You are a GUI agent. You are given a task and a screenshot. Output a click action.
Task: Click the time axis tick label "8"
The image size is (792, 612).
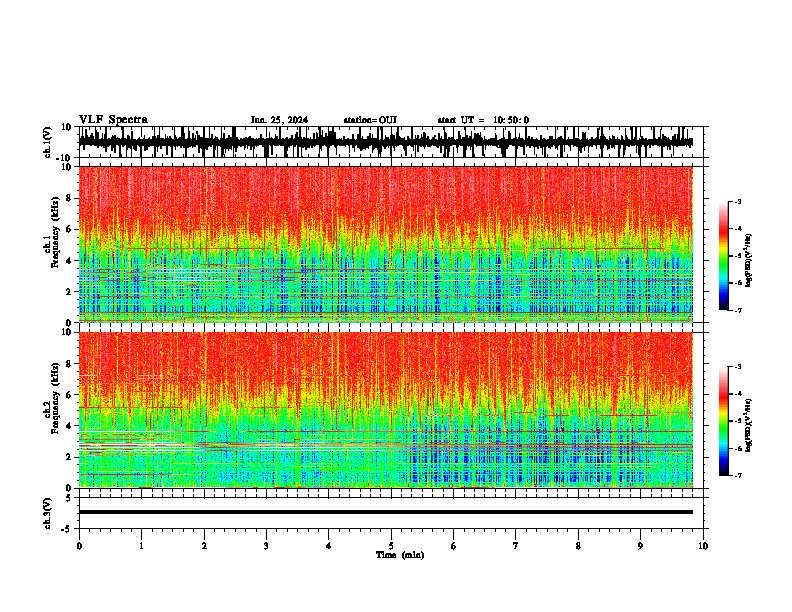(578, 546)
